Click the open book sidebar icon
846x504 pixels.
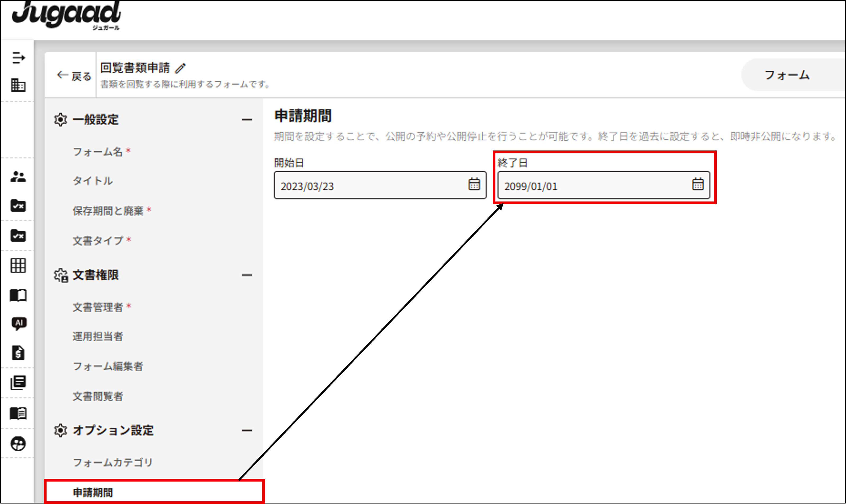point(18,295)
